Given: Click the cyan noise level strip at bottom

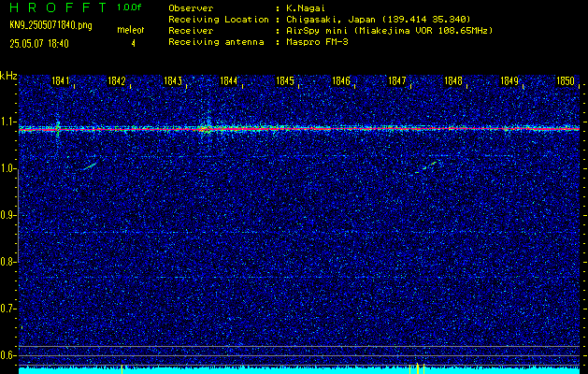Looking at the screenshot, I should tap(299, 370).
